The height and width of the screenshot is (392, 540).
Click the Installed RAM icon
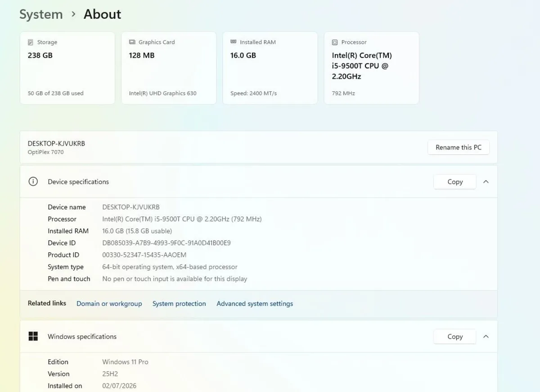[x=234, y=42]
